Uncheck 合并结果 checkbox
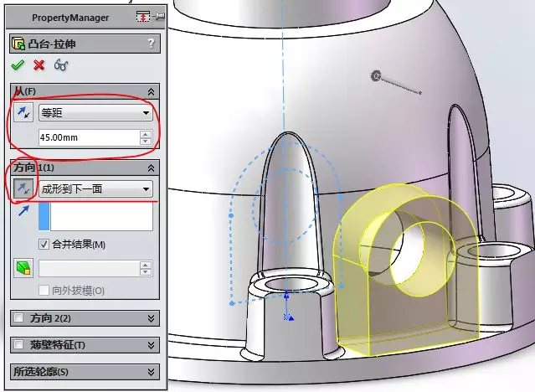Viewport: 535px width, 392px height. click(44, 244)
